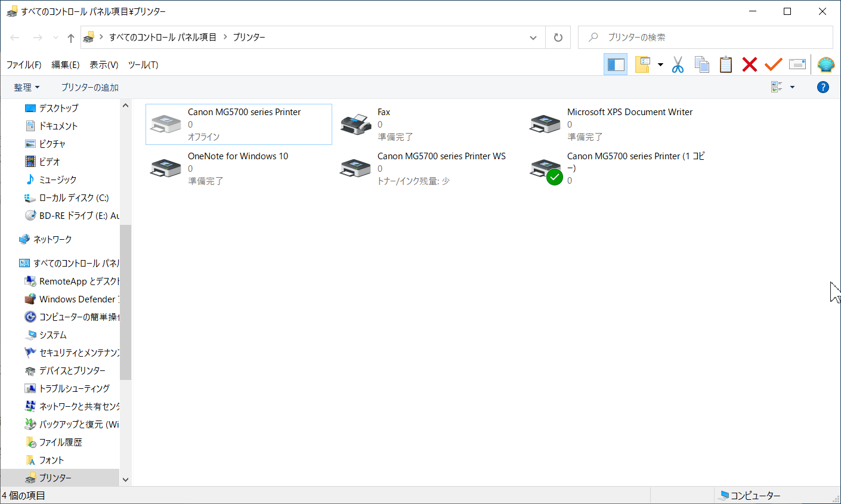Click the scissors Cut icon

678,64
